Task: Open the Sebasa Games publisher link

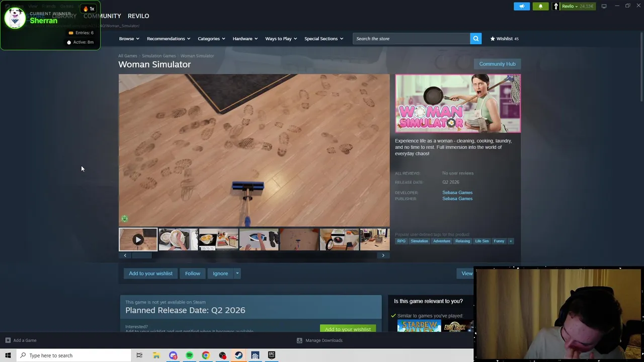Action: click(x=457, y=199)
